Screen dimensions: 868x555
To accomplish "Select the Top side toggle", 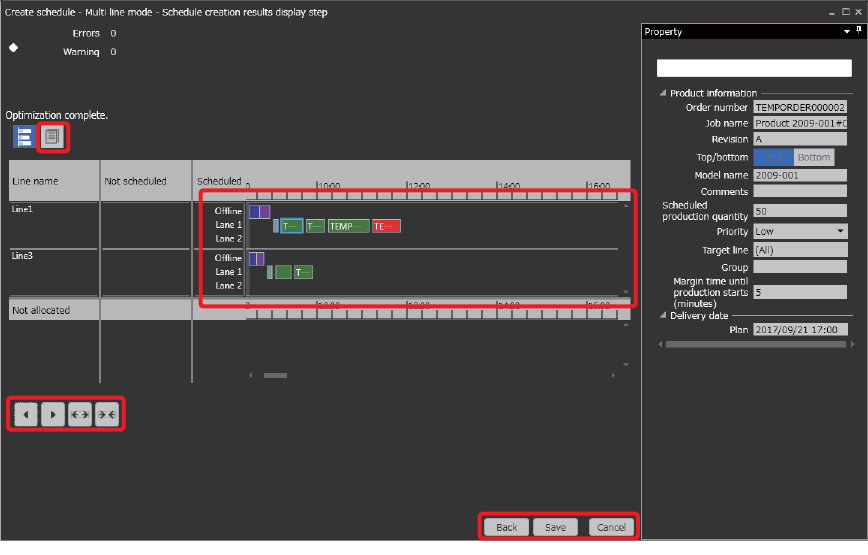I will (773, 157).
